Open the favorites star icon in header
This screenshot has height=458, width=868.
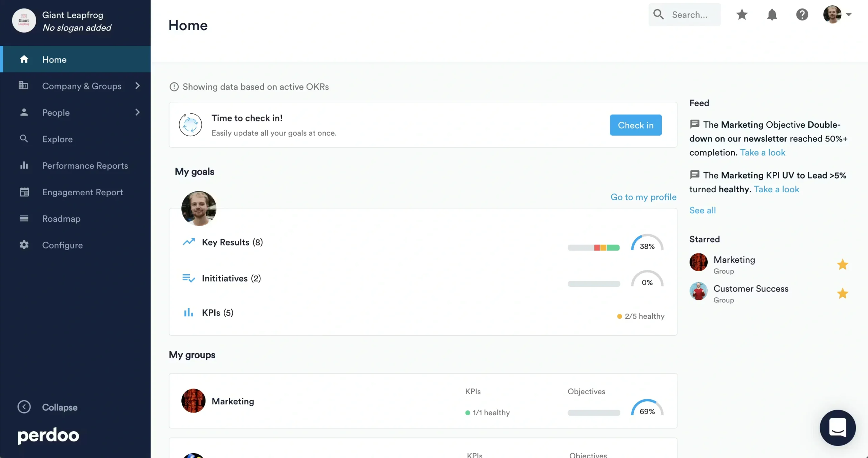[x=742, y=15]
